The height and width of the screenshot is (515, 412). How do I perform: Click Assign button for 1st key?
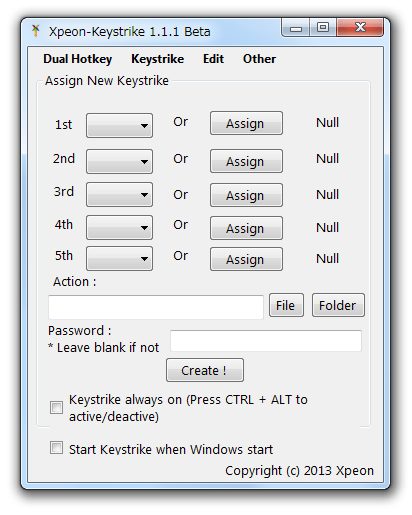pos(246,123)
